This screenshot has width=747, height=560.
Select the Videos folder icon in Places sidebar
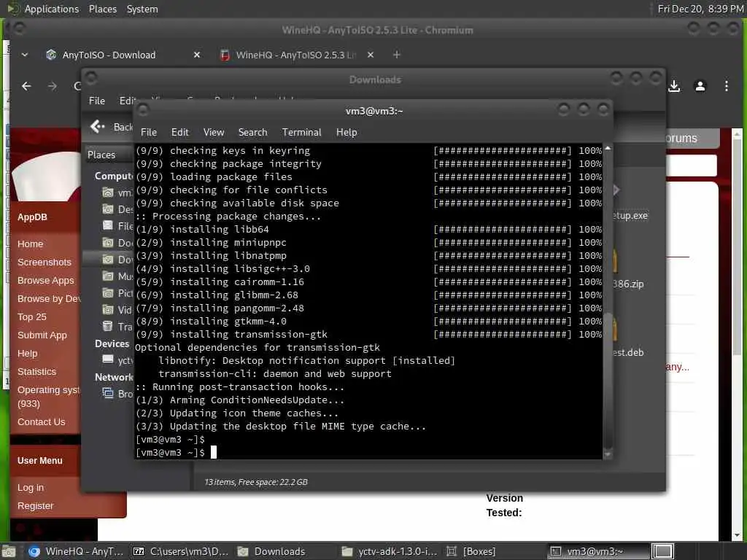[x=108, y=310]
